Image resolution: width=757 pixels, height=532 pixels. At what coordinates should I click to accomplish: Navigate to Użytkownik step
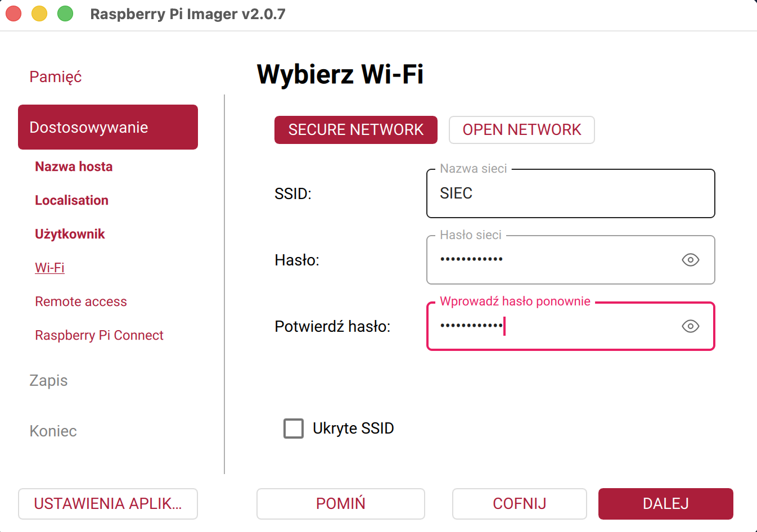point(70,234)
